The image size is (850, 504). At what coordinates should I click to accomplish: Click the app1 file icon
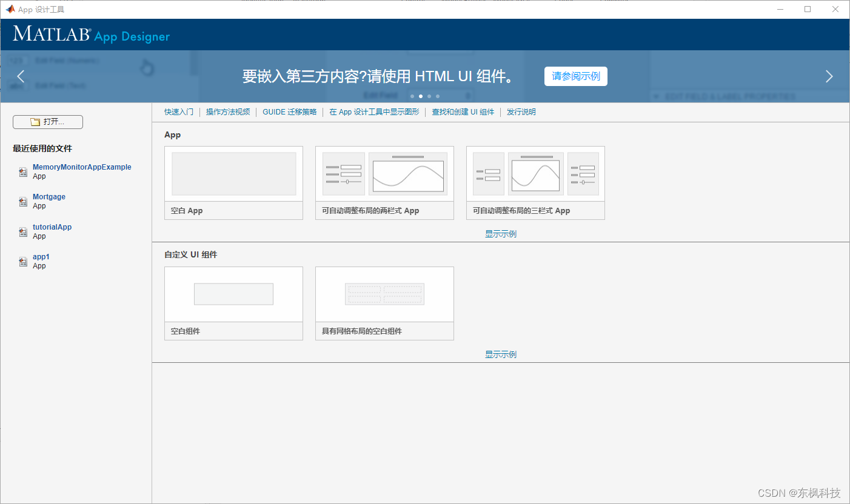[x=23, y=262]
